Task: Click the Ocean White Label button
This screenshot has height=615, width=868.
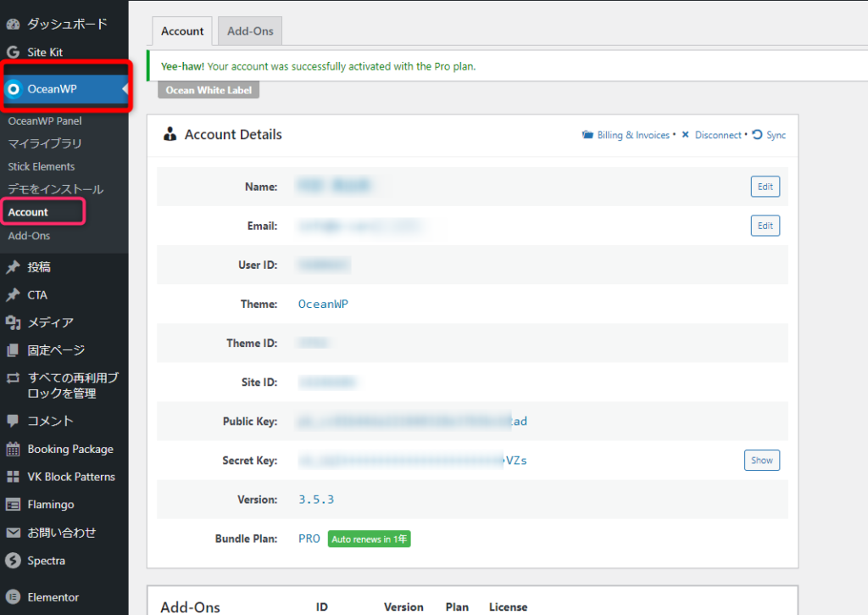Action: (209, 90)
